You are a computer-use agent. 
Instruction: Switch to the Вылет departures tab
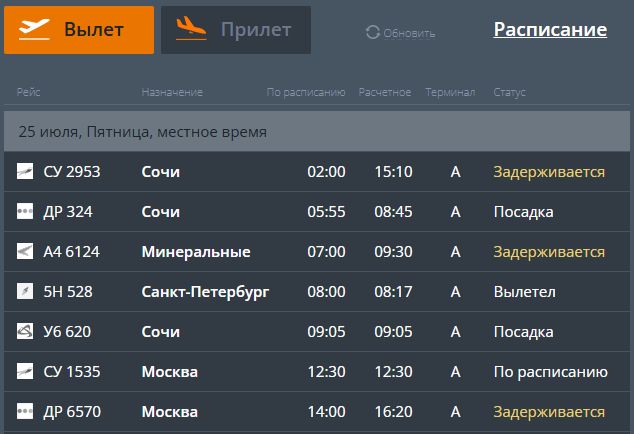(x=79, y=30)
